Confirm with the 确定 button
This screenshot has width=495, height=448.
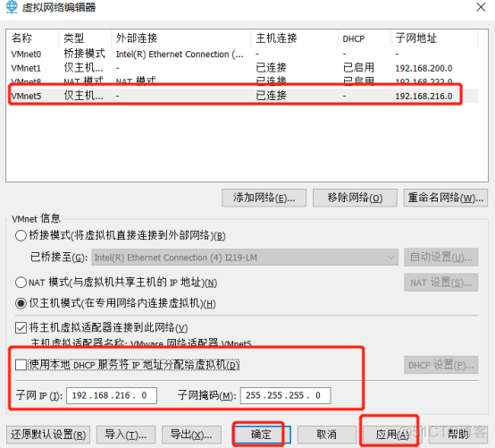[x=262, y=435]
